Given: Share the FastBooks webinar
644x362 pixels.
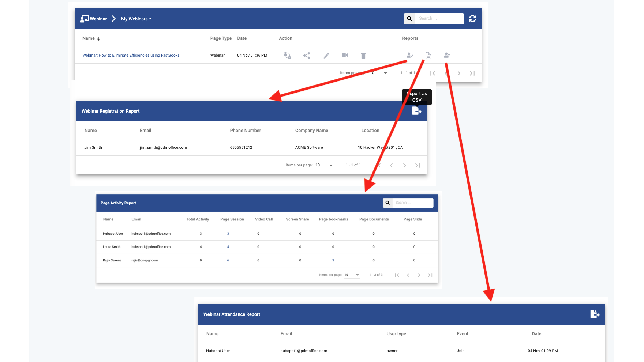Looking at the screenshot, I should pos(307,56).
